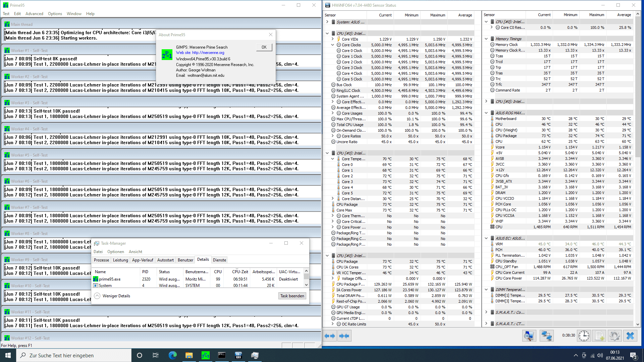Screen dimensions: 644x362
Task: Select the CPU Package Power sensor row
Action: (398, 284)
